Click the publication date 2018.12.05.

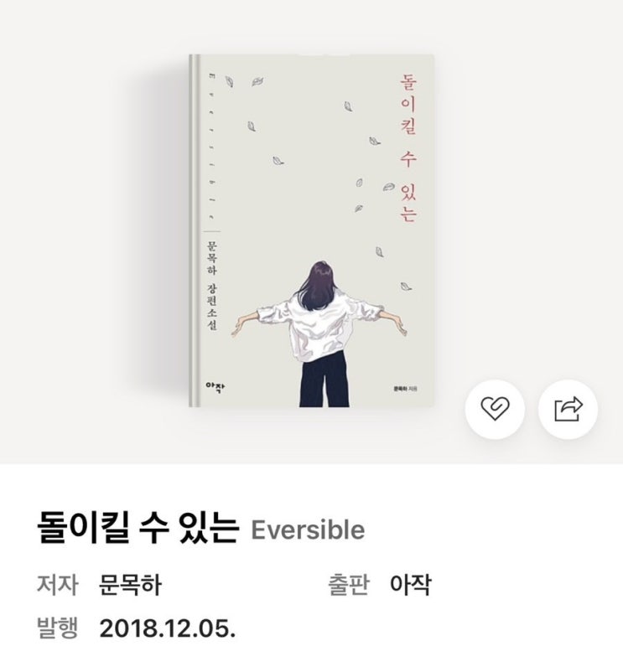168,628
